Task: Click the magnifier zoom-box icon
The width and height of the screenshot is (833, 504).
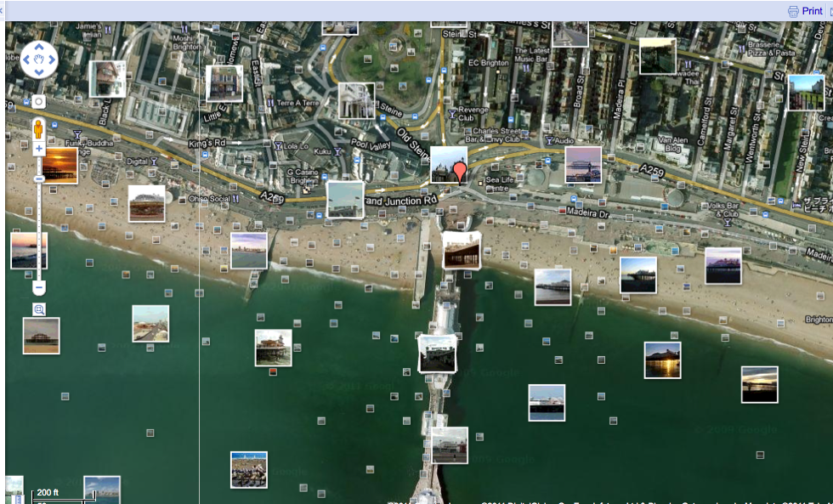Action: click(x=38, y=309)
